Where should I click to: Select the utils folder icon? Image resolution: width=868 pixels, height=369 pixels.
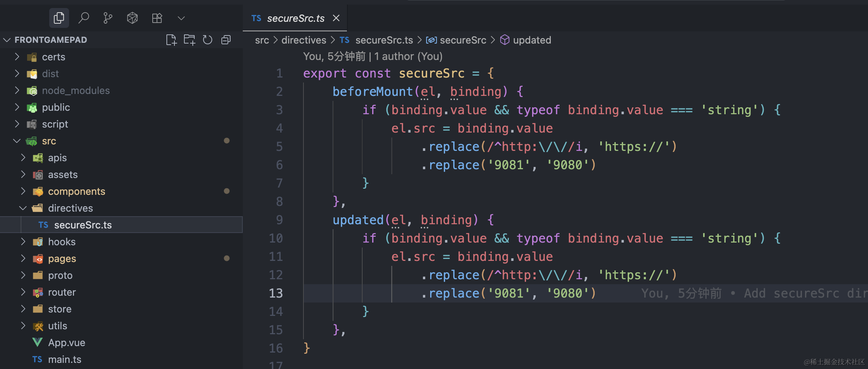pos(38,326)
